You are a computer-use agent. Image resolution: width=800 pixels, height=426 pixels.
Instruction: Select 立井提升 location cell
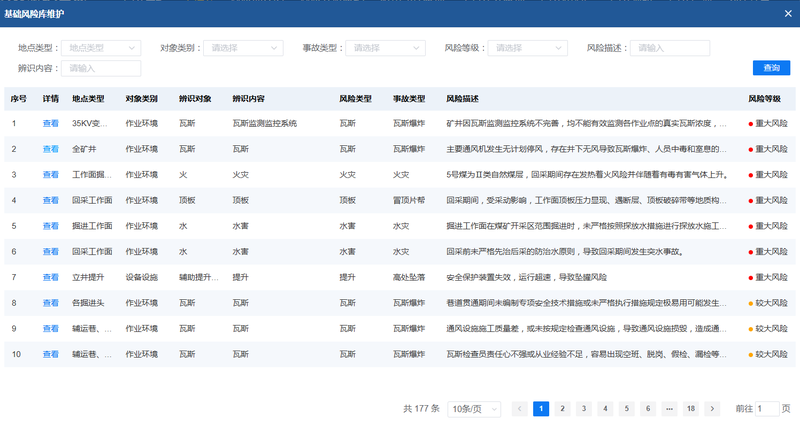click(88, 278)
